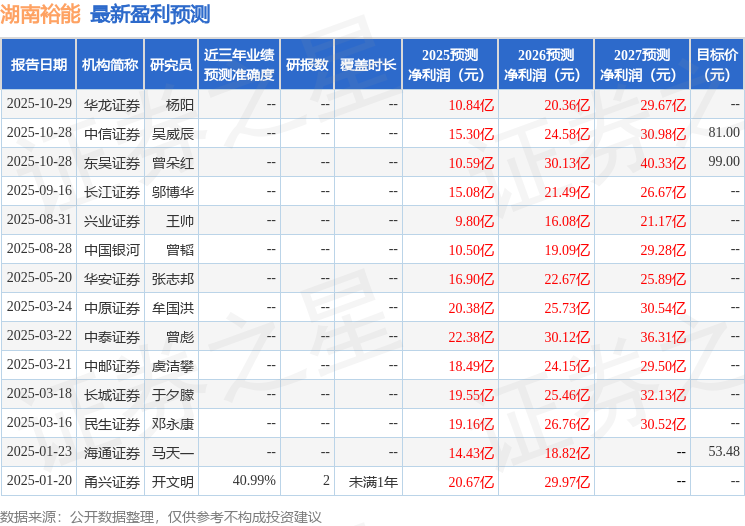Click 24.15亿 forecast for 2026
The width and height of the screenshot is (745, 526).
point(567,366)
